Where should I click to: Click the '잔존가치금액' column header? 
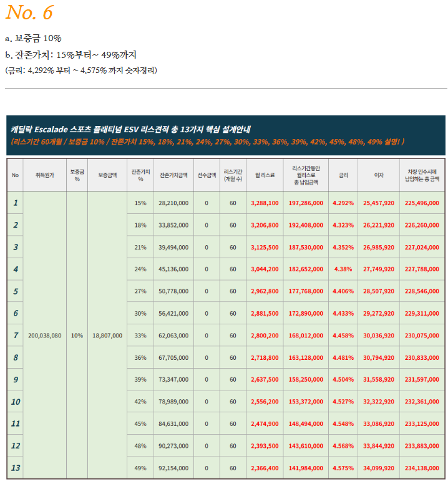point(173,175)
